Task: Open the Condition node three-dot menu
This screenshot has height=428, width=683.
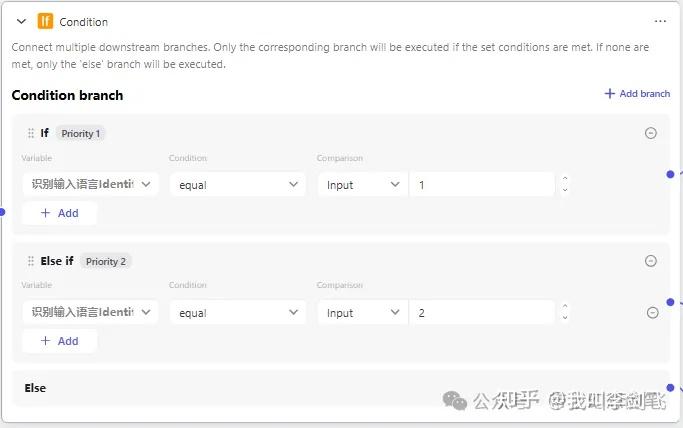Action: pos(660,21)
